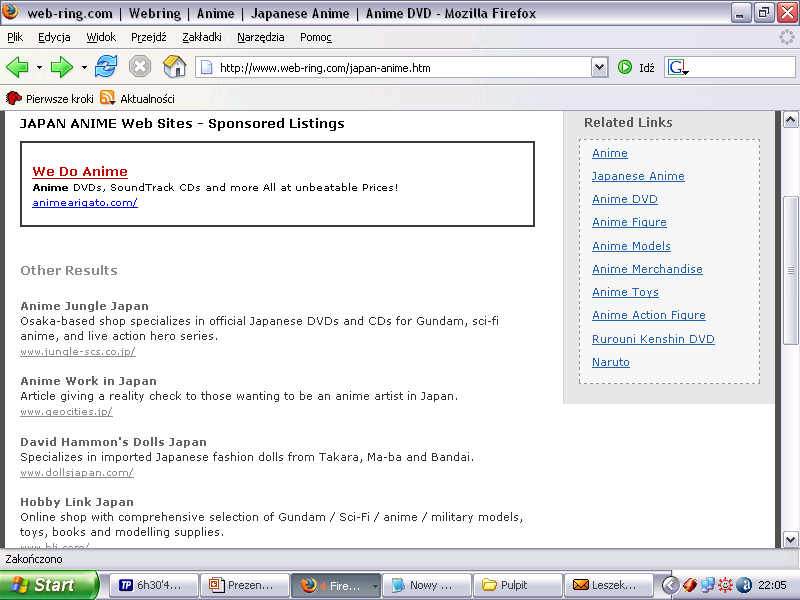Open the Home page icon
Screen dimensions: 800x600
click(x=174, y=67)
